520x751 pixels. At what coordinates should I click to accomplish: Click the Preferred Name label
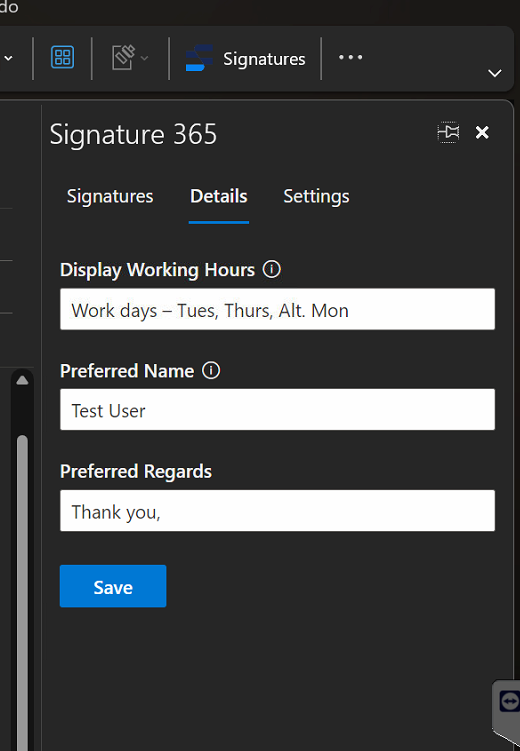127,371
